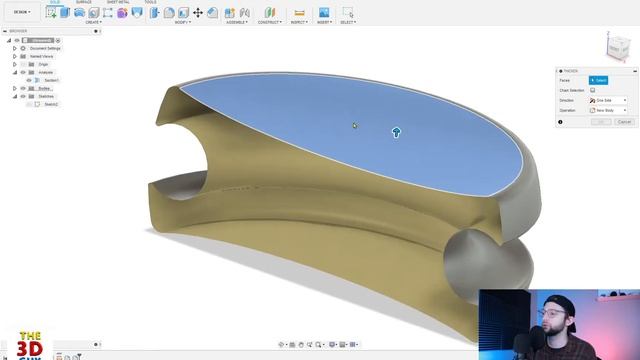Click the blue thickness arrow manipulator
This screenshot has width=640, height=360.
click(x=396, y=132)
